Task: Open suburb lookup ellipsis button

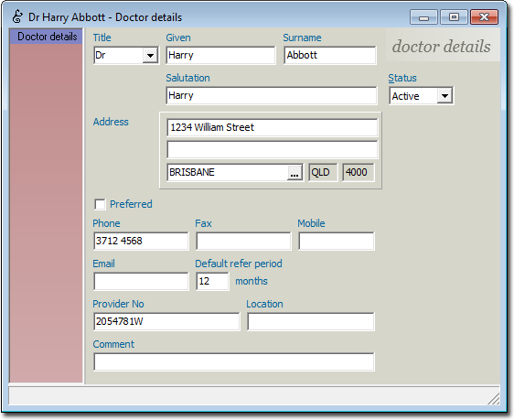Action: point(294,172)
